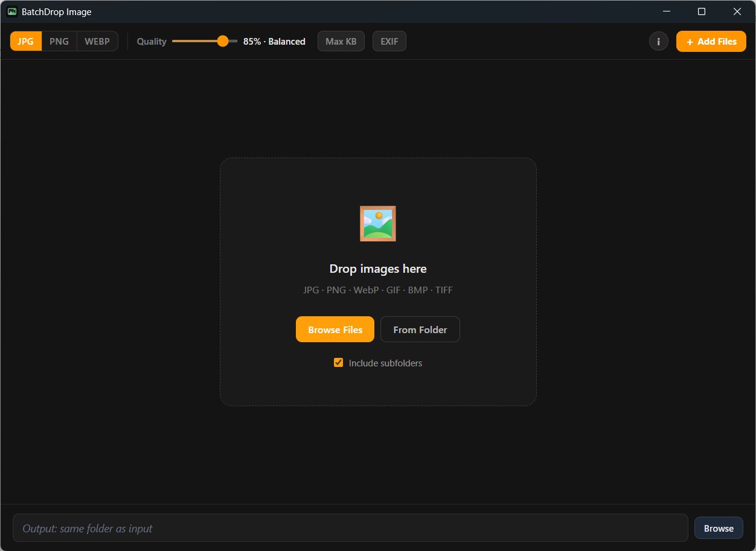Viewport: 756px width, 551px height.
Task: Click the 'Quality' label
Action: (x=152, y=41)
